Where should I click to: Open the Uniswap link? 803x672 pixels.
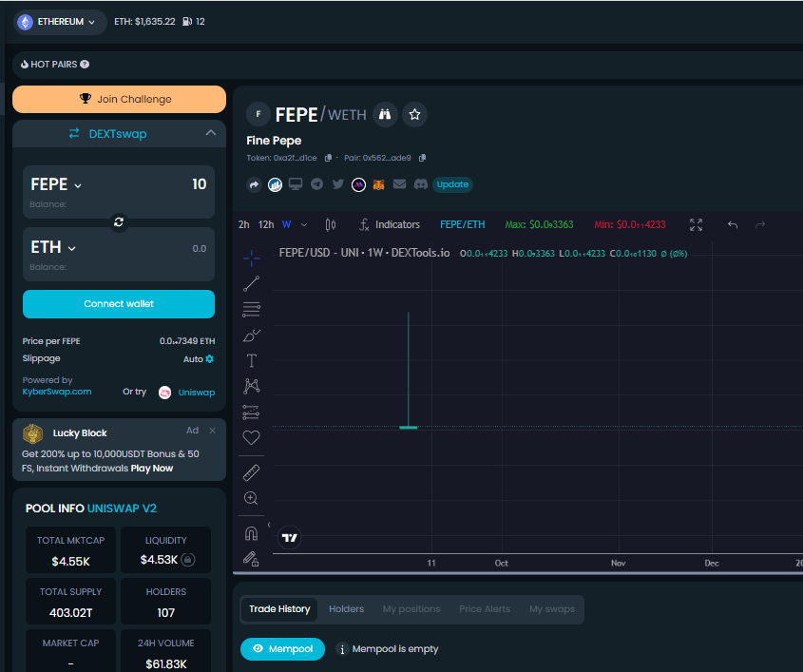(196, 393)
